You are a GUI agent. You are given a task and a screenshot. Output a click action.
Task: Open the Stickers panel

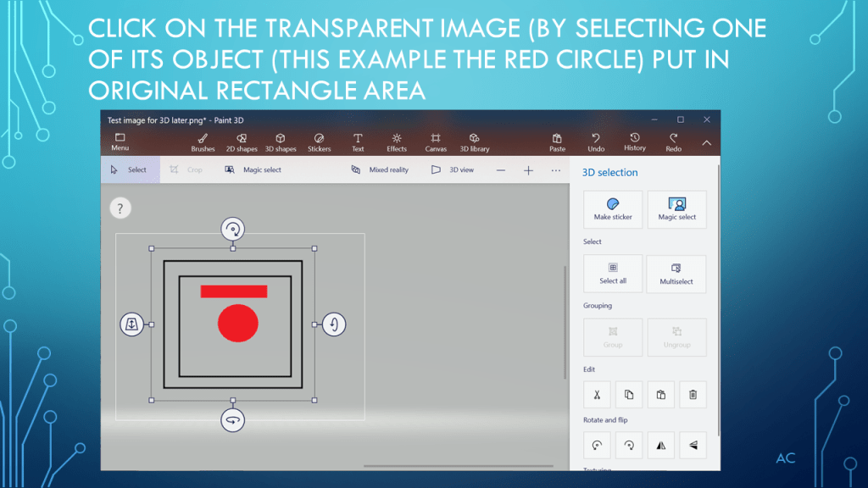pos(319,141)
